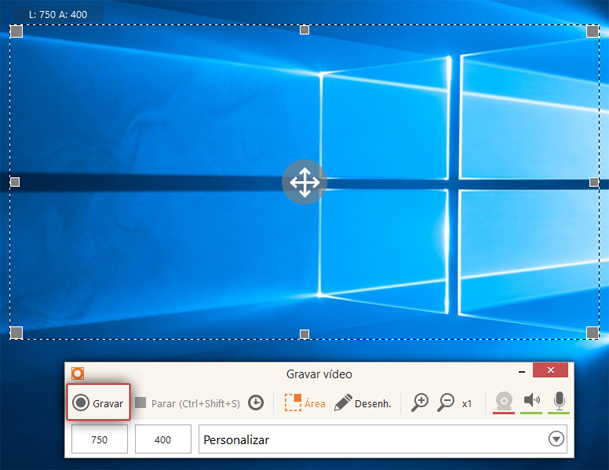Viewport: 609px width, 470px height.
Task: Select the Área capture tool
Action: [x=305, y=403]
